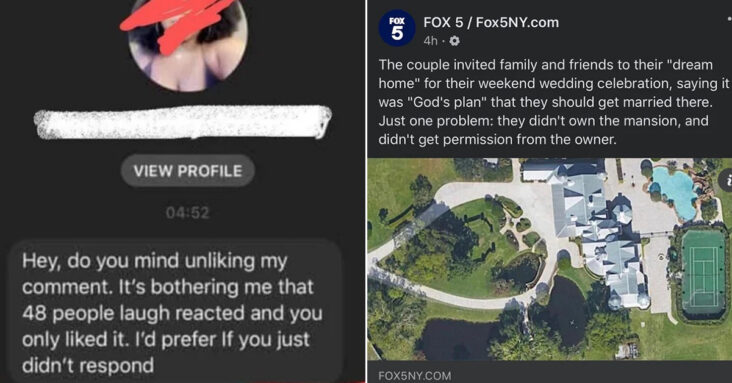Click the 04:52 message timestamp

[188, 213]
